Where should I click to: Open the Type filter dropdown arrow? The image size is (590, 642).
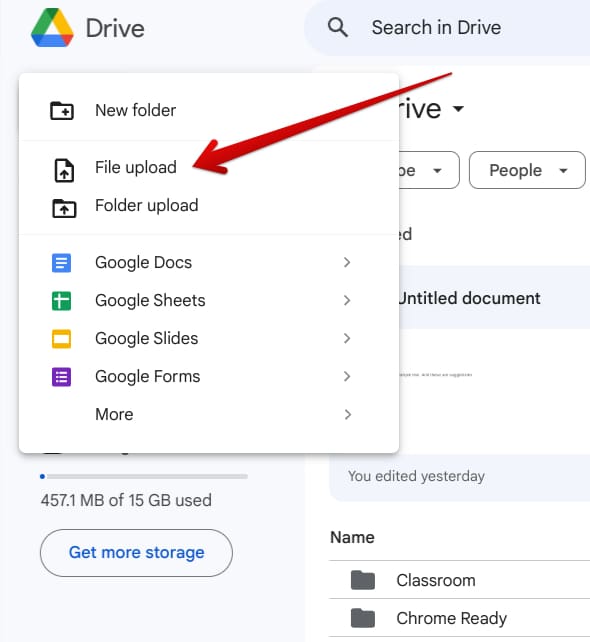tap(437, 171)
